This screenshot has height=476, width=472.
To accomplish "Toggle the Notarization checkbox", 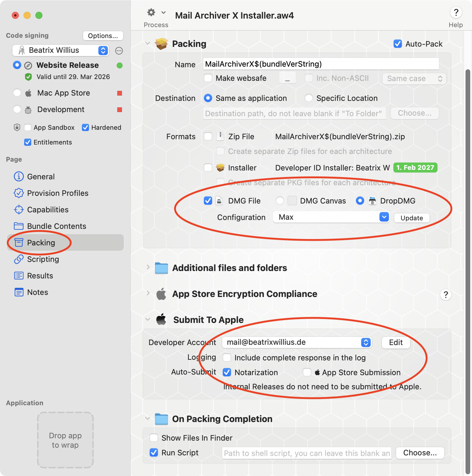I will tap(227, 372).
